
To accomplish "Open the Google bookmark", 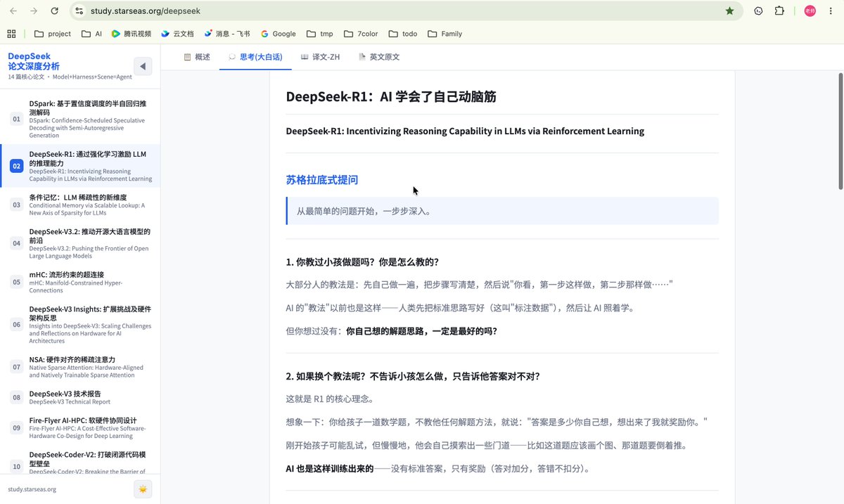I will (x=279, y=33).
